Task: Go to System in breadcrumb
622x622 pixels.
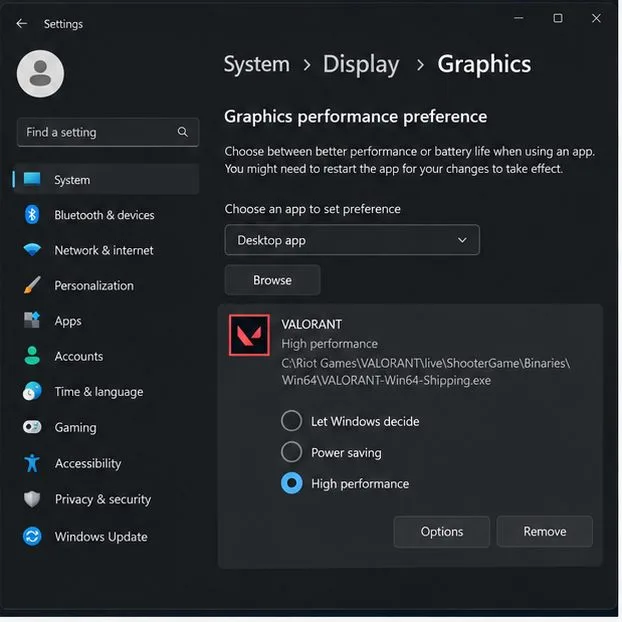Action: 257,64
